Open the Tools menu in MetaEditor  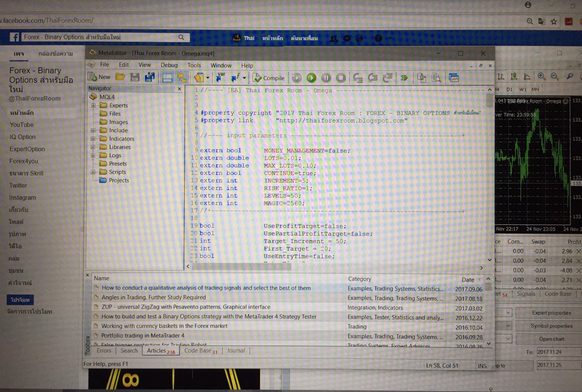point(194,65)
